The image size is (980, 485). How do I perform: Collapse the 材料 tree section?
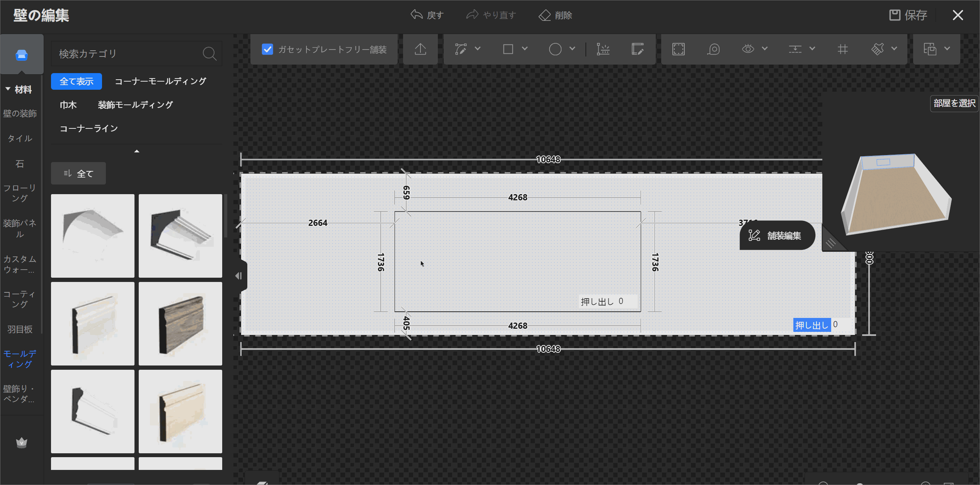(x=8, y=89)
